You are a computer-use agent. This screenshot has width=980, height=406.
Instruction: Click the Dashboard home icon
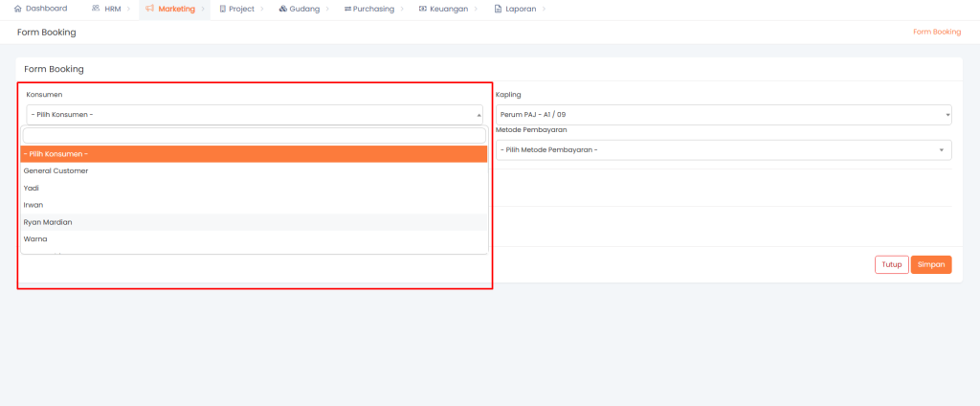[17, 9]
